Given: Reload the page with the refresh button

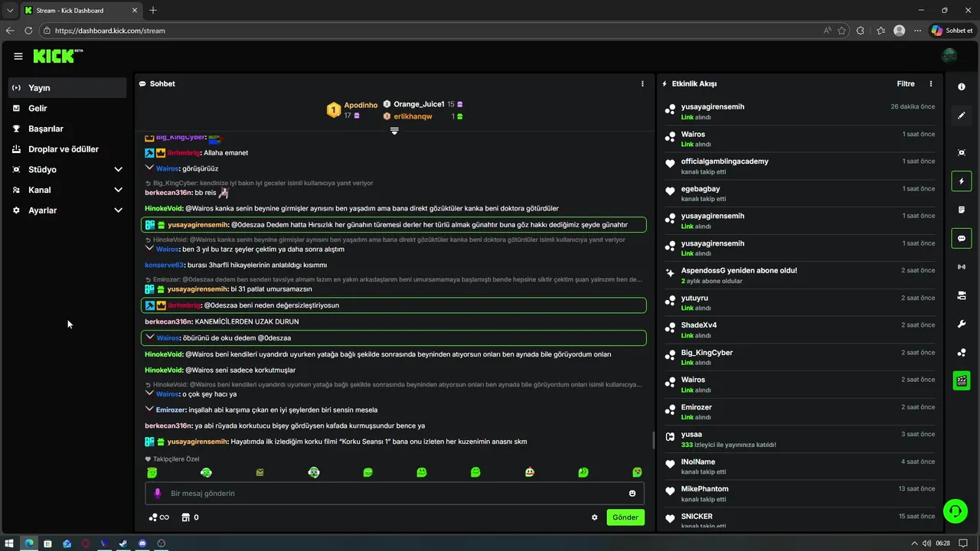Looking at the screenshot, I should [28, 31].
